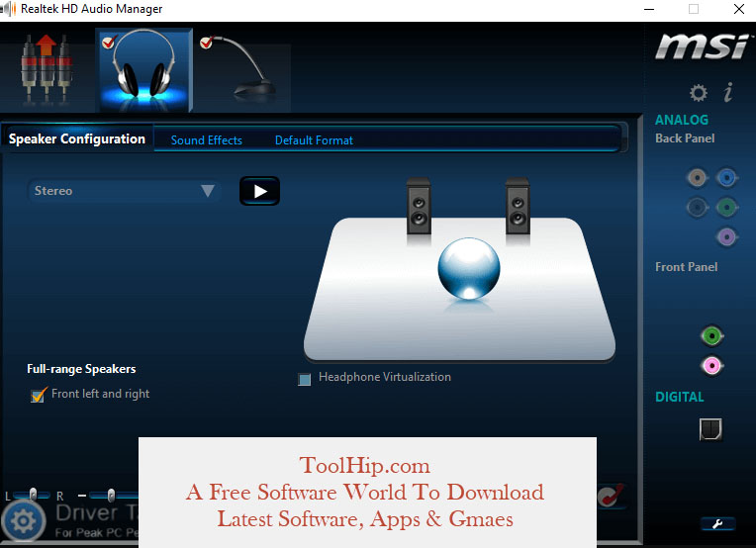
Task: Play the speaker test sound
Action: [x=259, y=191]
